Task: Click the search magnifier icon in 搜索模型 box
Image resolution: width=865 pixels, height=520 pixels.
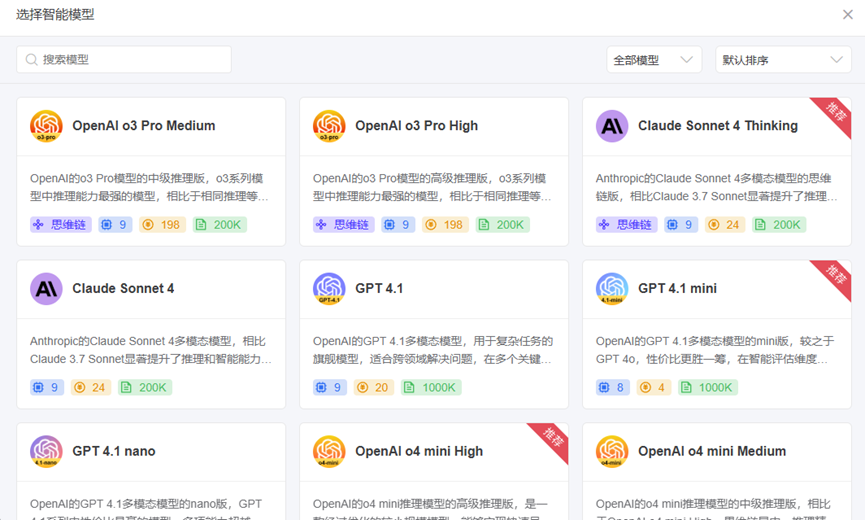Action: 31,60
